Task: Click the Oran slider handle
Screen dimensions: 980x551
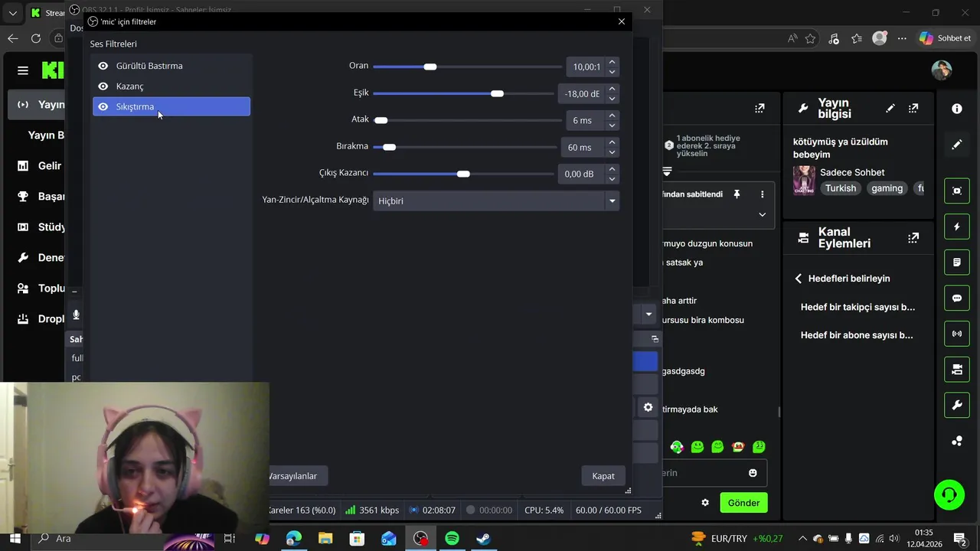Action: point(430,67)
